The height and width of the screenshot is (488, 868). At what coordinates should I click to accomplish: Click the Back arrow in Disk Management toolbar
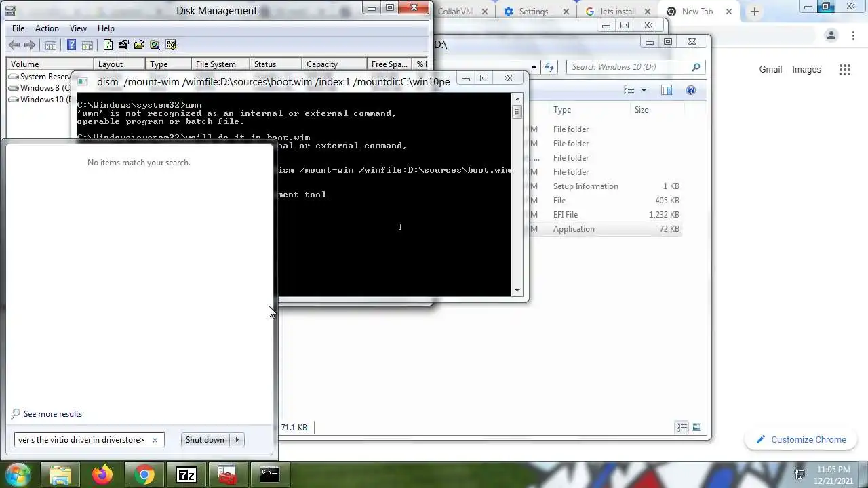pyautogui.click(x=14, y=45)
